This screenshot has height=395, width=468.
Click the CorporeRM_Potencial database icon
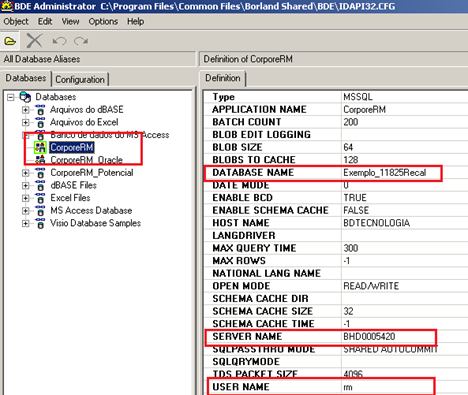pos(40,173)
